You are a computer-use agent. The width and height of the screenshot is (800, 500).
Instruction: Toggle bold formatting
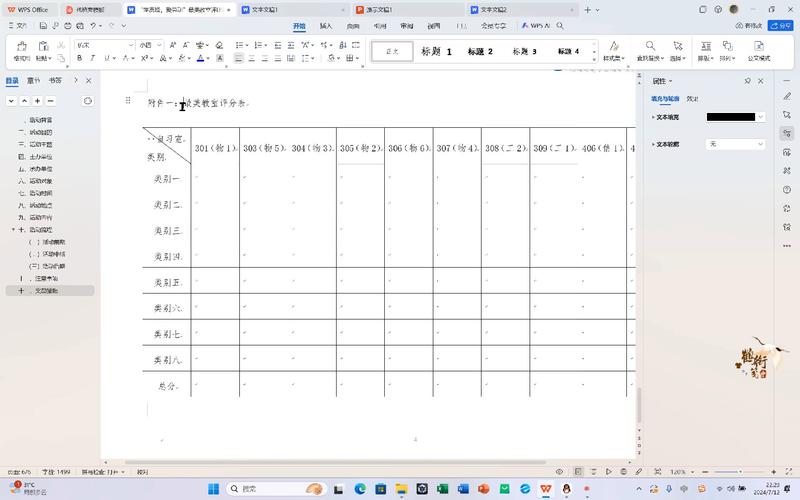80,58
